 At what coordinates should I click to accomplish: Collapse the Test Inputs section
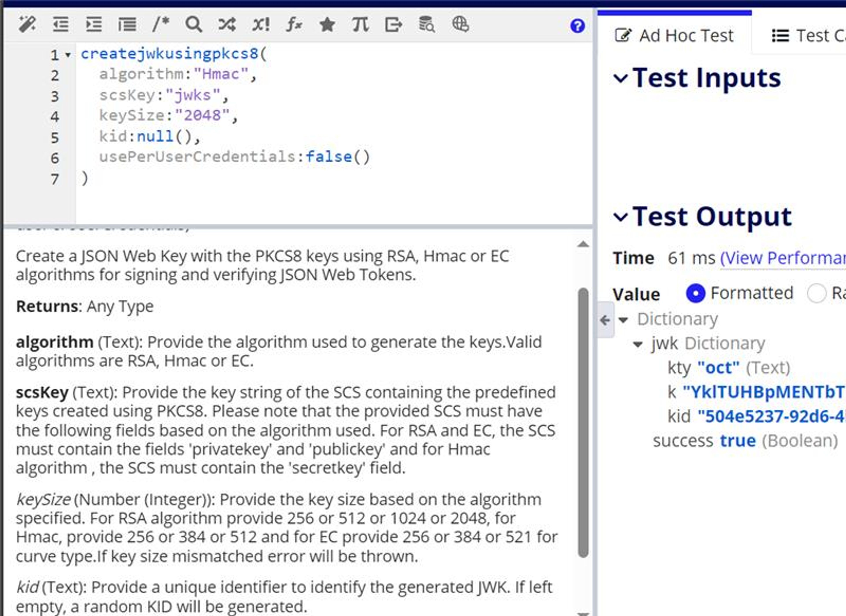[620, 78]
